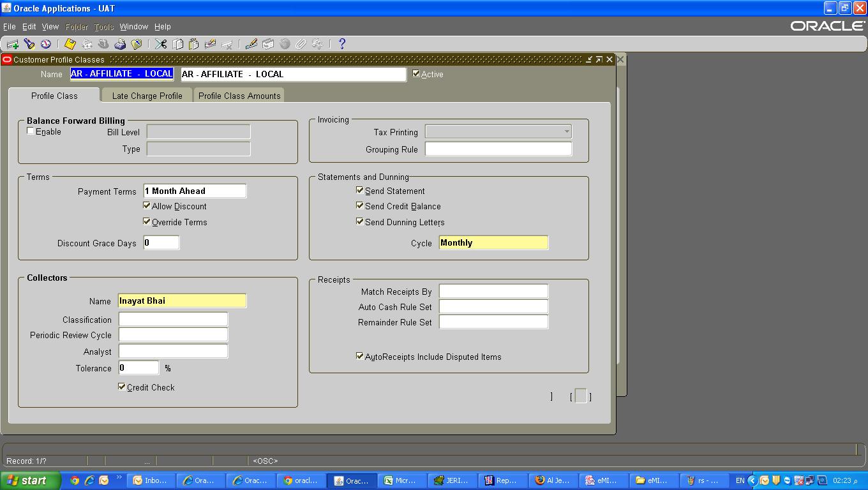This screenshot has width=868, height=490.
Task: Click the Print toolbar icon
Action: coord(120,44)
